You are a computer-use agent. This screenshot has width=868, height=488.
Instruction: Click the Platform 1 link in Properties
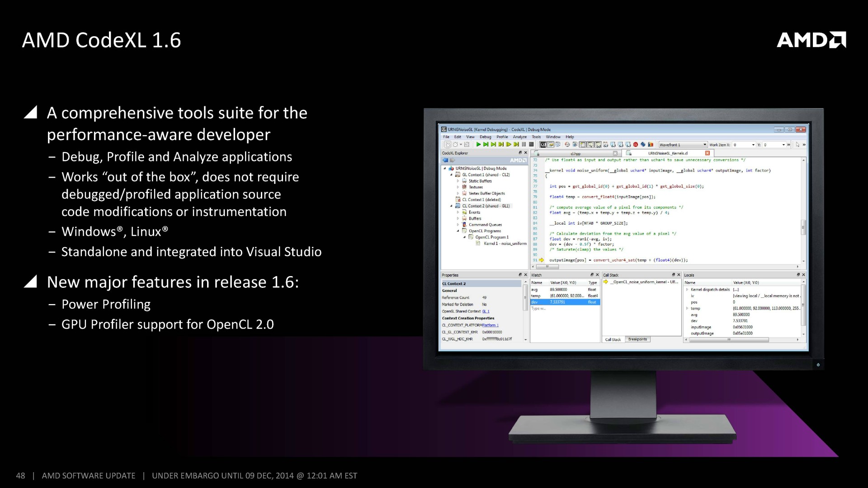[490, 325]
